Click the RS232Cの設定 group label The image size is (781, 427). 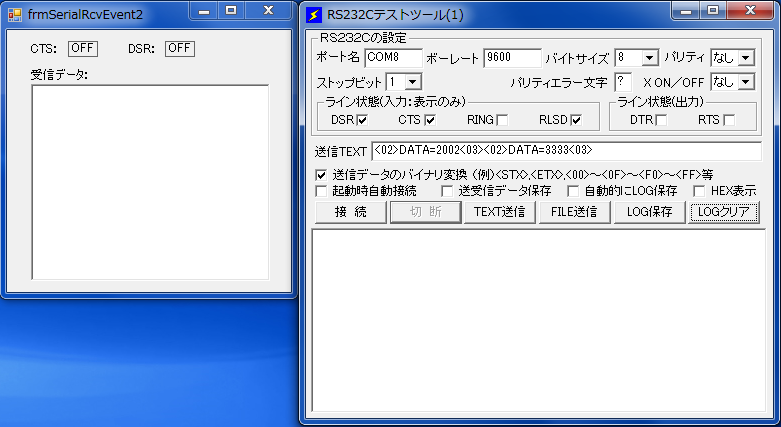tap(364, 38)
